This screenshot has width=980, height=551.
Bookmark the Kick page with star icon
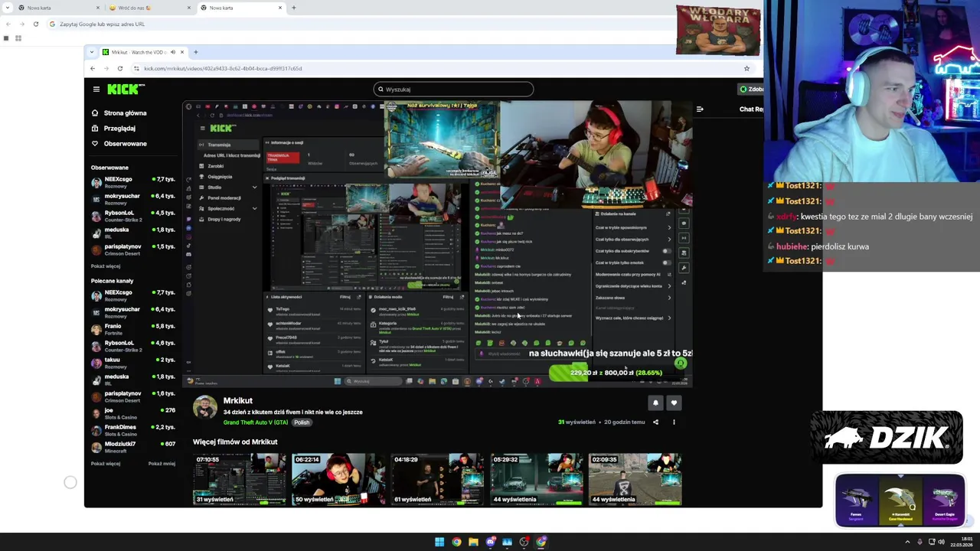(746, 68)
